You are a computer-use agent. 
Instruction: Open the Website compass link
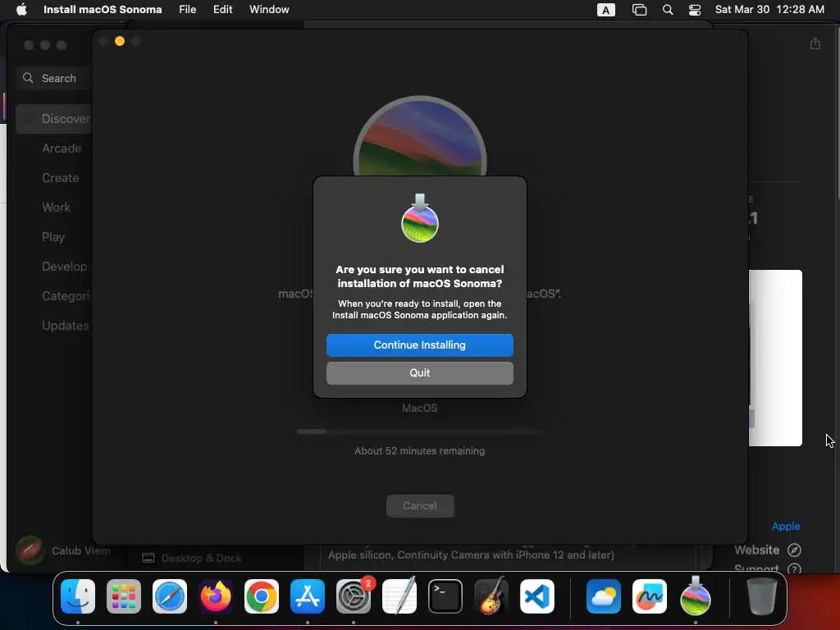point(794,550)
